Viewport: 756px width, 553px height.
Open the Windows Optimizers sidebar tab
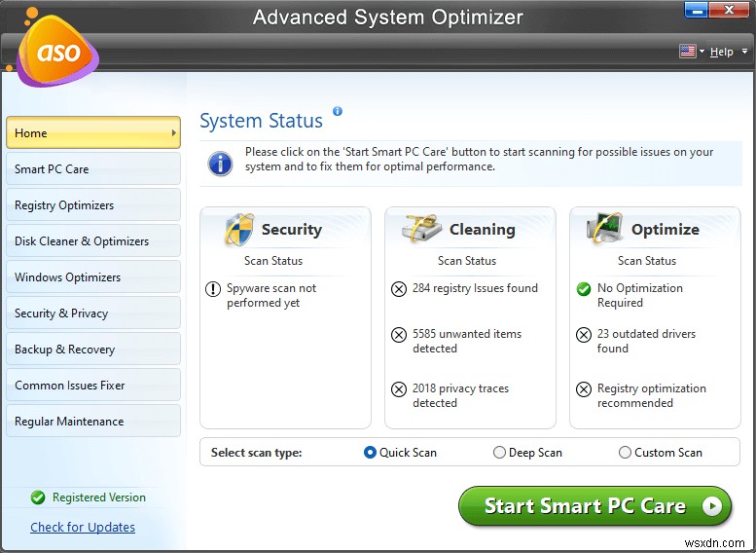coord(93,276)
